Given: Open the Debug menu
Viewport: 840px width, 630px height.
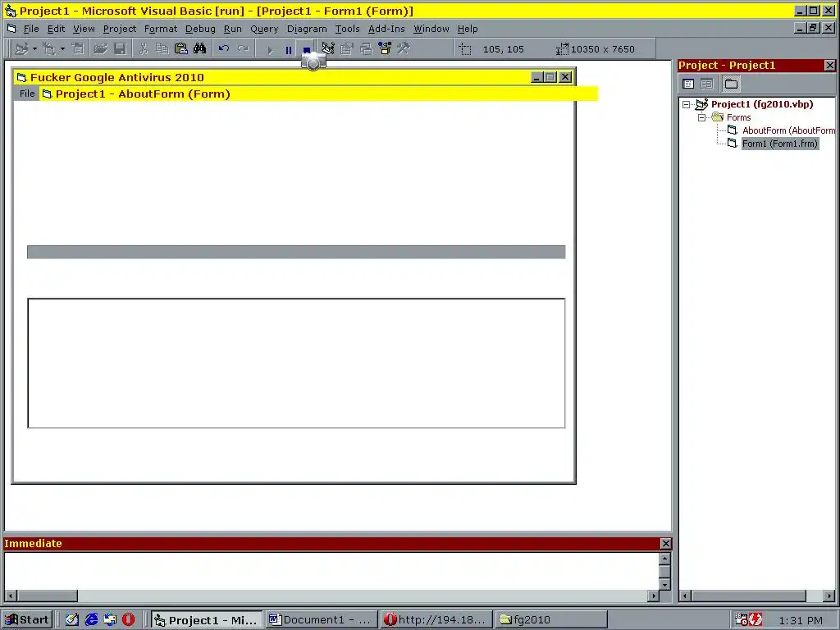Looking at the screenshot, I should point(200,29).
